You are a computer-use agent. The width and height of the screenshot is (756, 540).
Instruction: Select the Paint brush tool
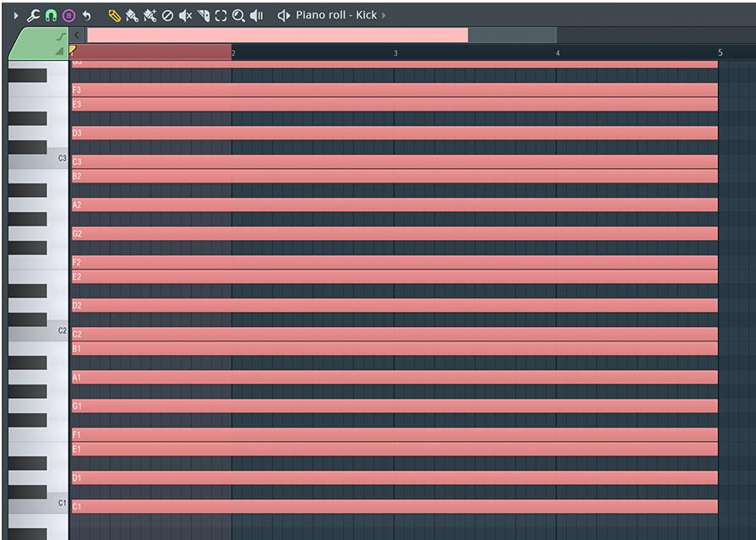tap(132, 16)
